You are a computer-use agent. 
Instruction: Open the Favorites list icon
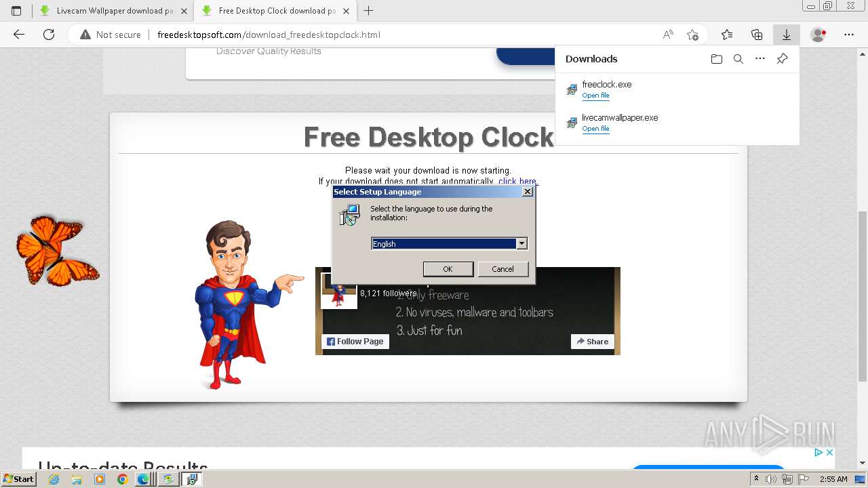coord(727,35)
